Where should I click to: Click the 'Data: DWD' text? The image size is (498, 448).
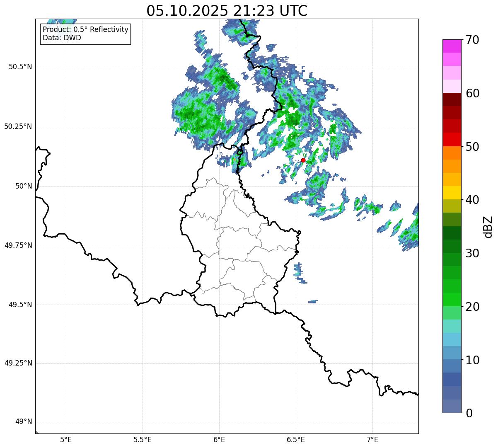point(62,38)
